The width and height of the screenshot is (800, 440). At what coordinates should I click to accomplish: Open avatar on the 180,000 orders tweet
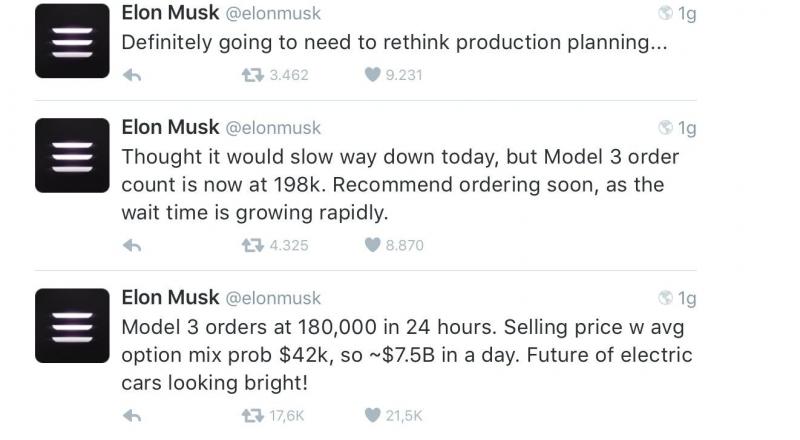[x=71, y=325]
